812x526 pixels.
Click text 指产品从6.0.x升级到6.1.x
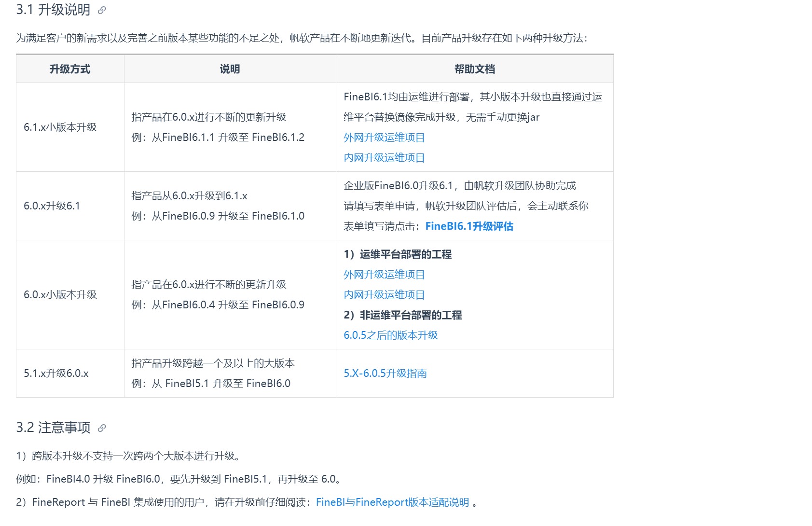point(189,196)
